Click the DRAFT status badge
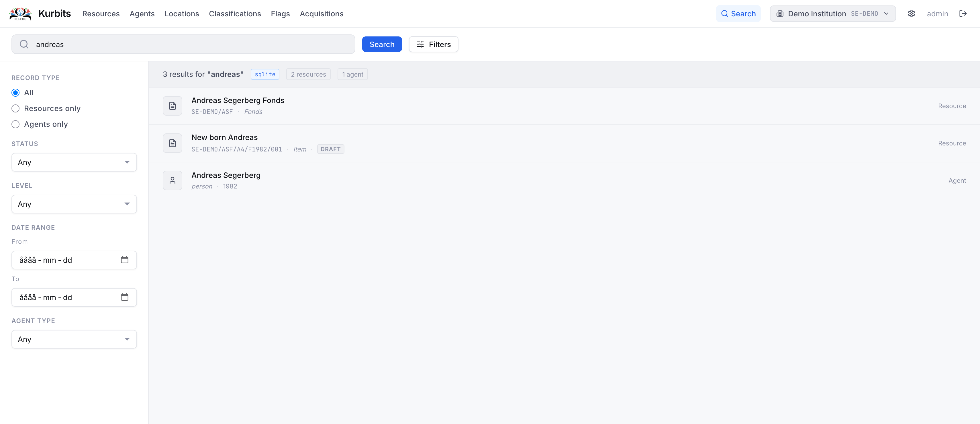Screen dimensions: 980x424 click(x=331, y=149)
